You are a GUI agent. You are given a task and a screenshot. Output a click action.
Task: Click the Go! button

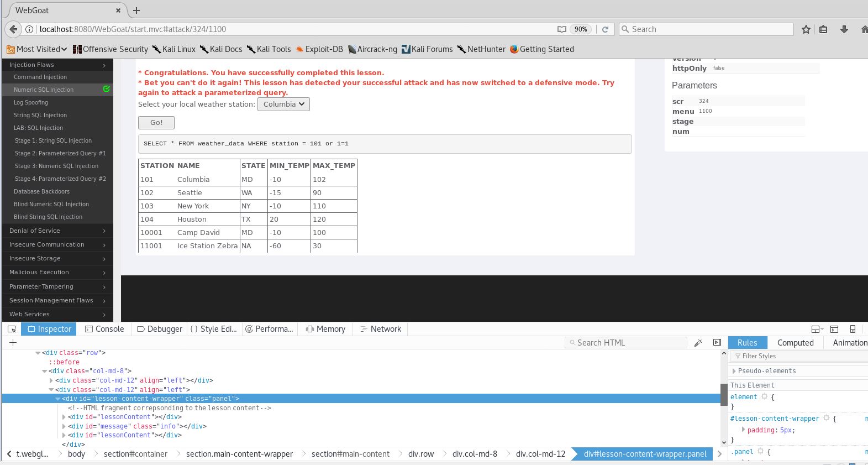tap(156, 123)
